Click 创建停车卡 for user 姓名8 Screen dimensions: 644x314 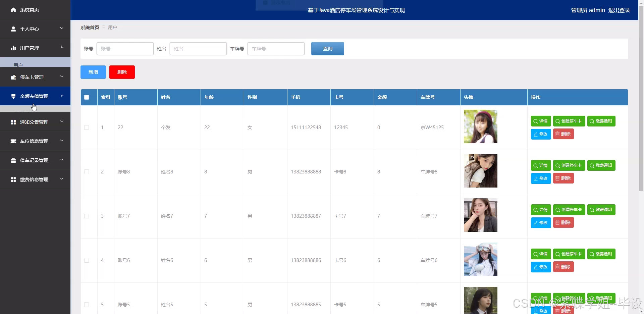[569, 165]
